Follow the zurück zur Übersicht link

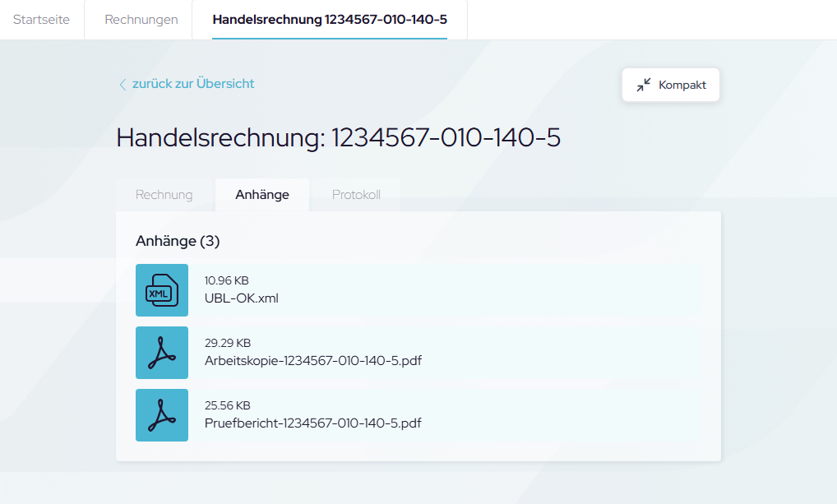[193, 84]
